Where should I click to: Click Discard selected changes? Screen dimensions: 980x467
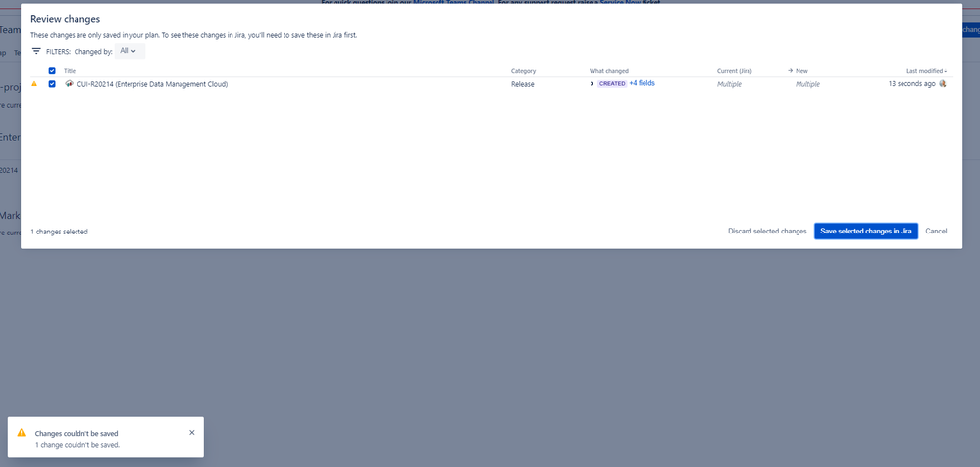pyautogui.click(x=767, y=232)
